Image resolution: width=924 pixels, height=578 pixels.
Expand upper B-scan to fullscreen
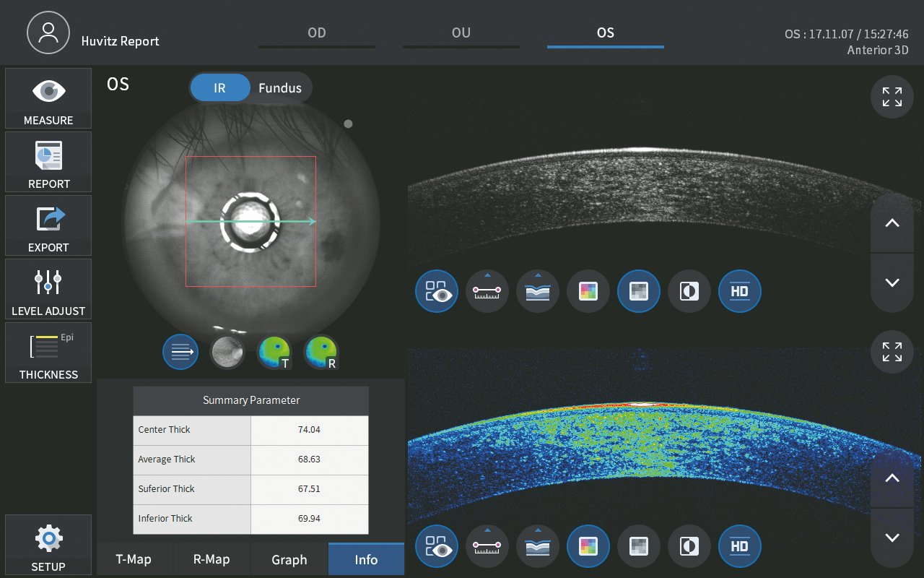pos(892,97)
